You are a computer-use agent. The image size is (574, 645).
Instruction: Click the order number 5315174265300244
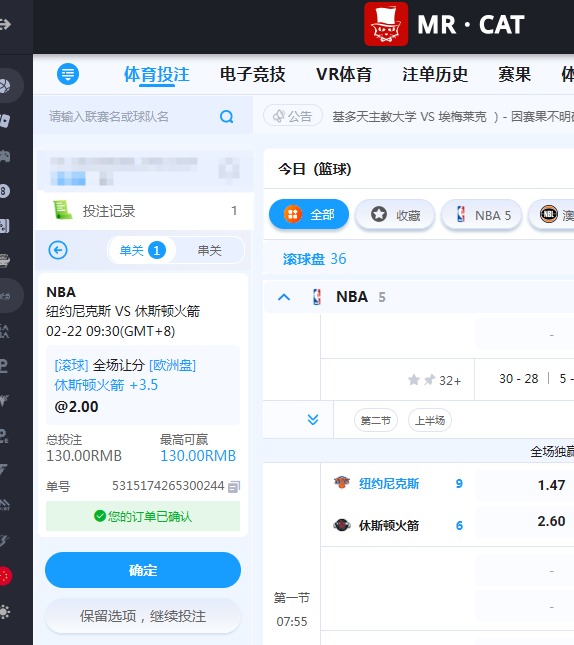tap(168, 486)
